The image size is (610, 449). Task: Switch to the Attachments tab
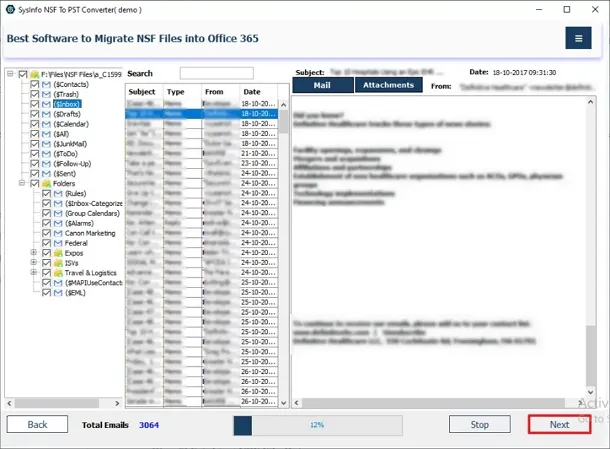point(388,86)
